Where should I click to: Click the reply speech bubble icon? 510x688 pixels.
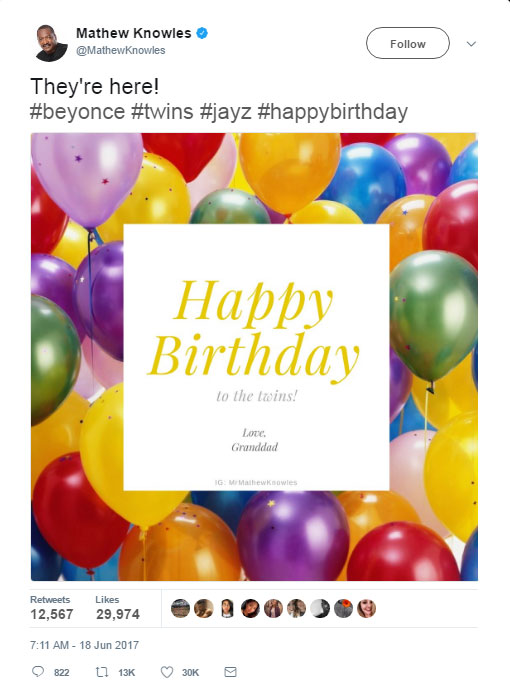38,672
